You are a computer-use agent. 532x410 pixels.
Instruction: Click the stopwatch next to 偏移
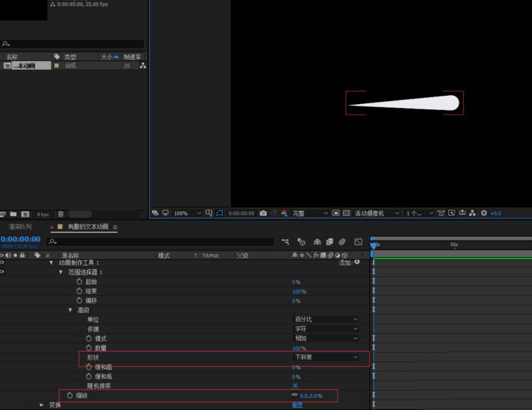(79, 300)
